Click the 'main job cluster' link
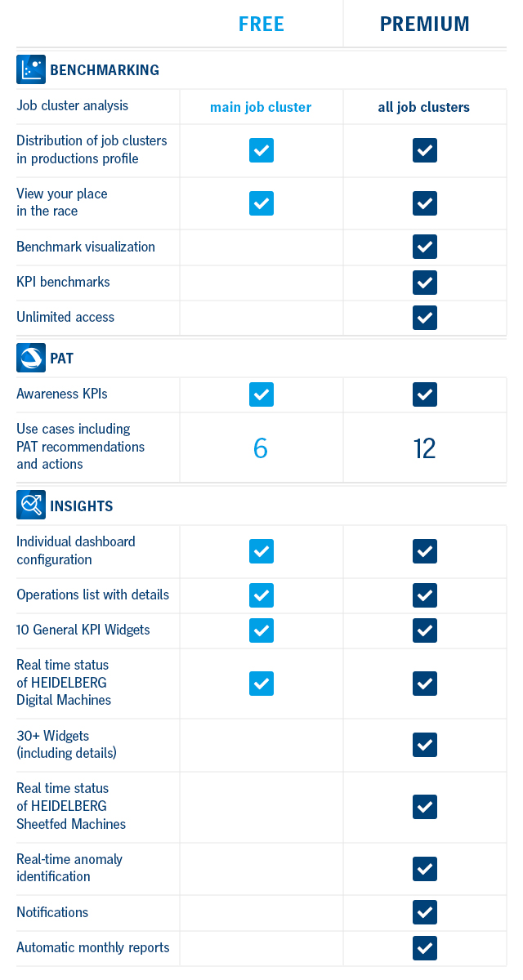The height and width of the screenshot is (980, 523). [x=261, y=107]
